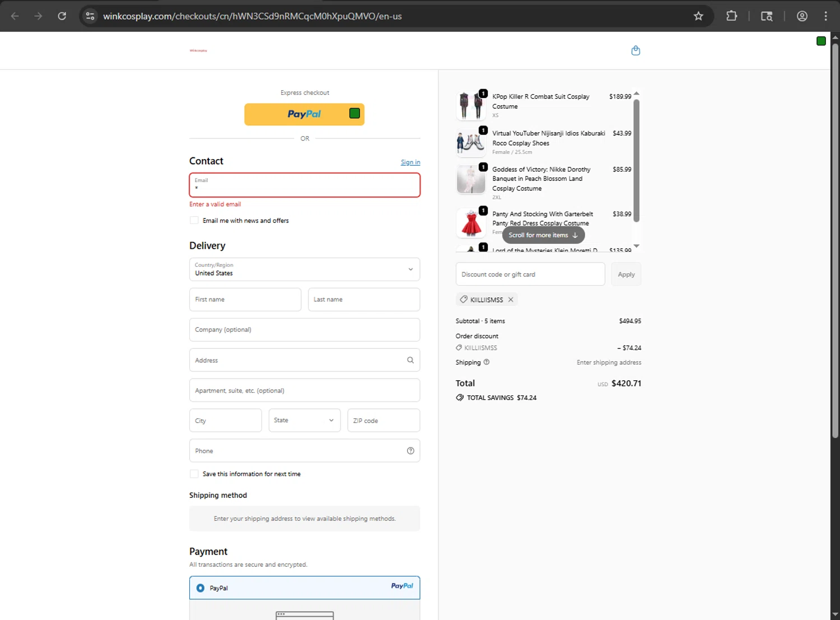Viewport: 840px width, 620px height.
Task: Go back to previous browser page
Action: [x=15, y=16]
